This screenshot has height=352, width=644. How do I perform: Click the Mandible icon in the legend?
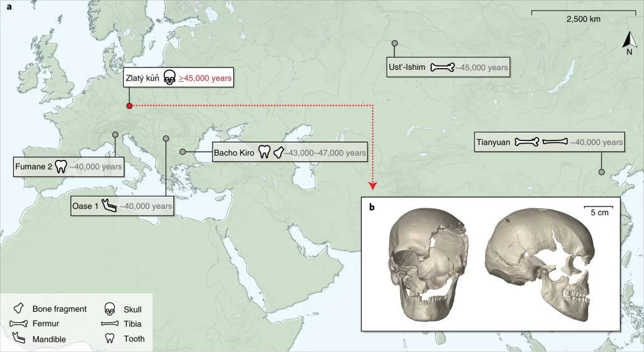click(x=21, y=339)
